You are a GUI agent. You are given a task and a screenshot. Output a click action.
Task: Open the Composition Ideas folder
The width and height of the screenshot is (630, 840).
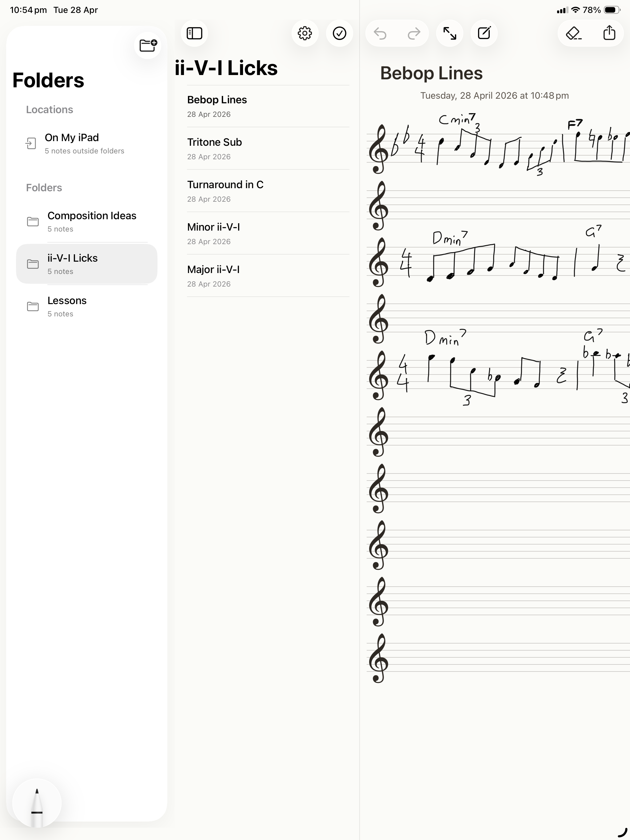coord(87,221)
